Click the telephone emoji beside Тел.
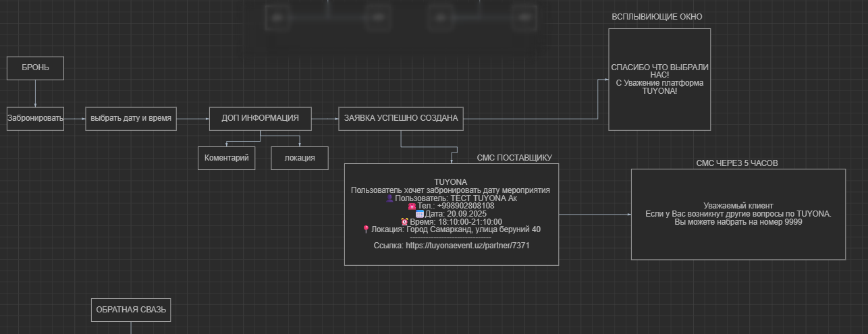Image resolution: width=868 pixels, height=334 pixels. point(412,206)
